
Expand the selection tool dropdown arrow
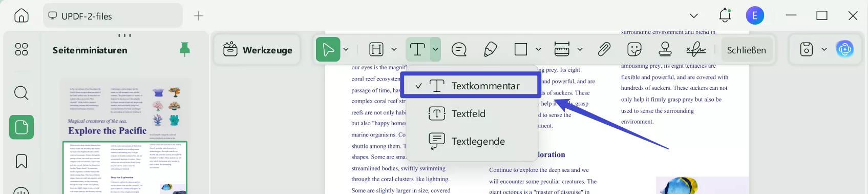pyautogui.click(x=346, y=50)
